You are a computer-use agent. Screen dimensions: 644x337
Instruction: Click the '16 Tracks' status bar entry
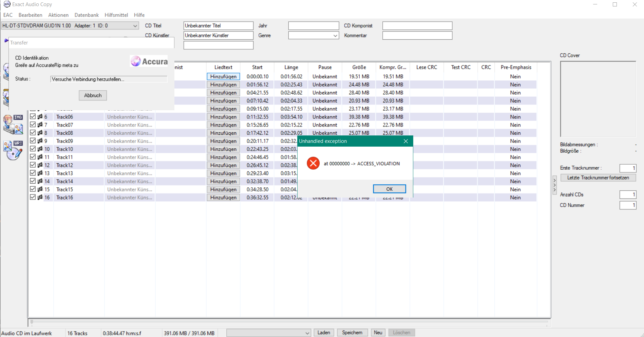pyautogui.click(x=77, y=333)
